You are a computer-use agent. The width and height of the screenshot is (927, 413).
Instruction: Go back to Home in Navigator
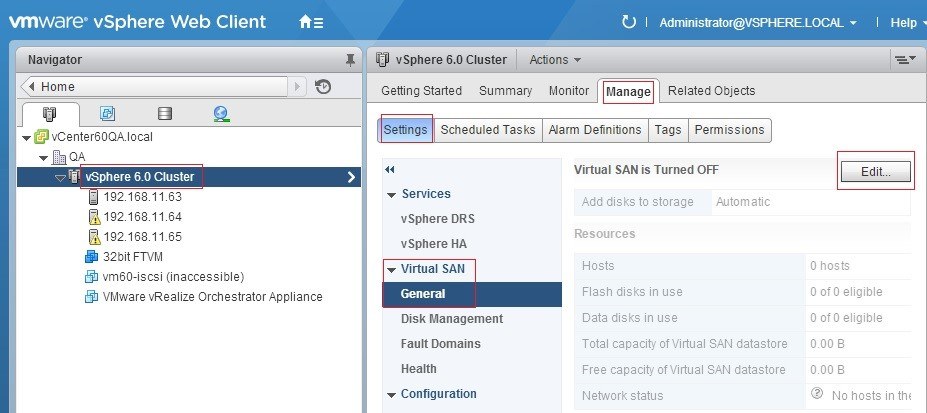[154, 87]
